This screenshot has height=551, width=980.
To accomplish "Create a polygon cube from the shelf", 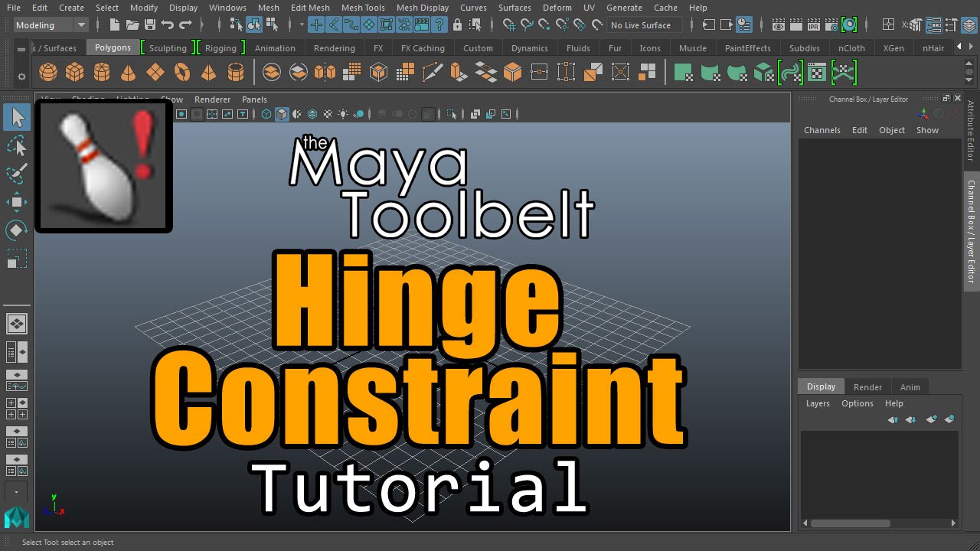I will 75,73.
